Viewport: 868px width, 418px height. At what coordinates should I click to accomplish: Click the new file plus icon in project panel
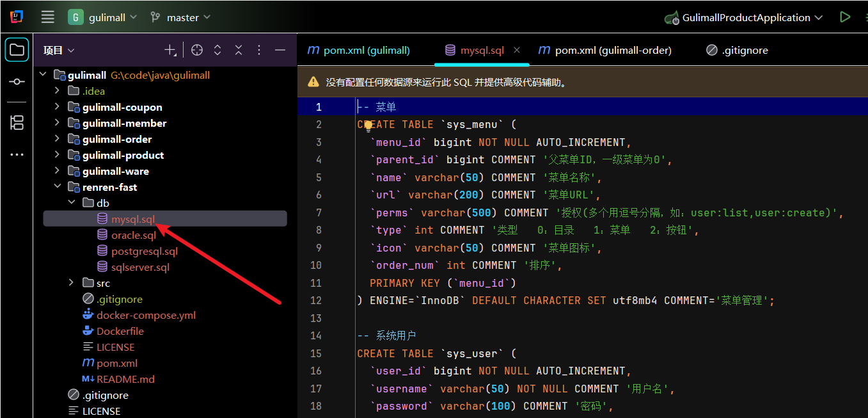(x=170, y=50)
